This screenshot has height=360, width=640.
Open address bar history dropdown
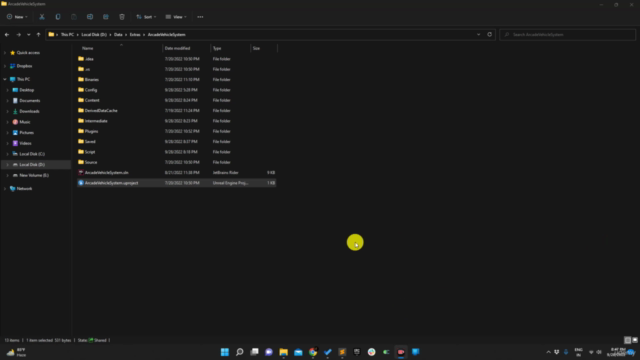coord(478,35)
